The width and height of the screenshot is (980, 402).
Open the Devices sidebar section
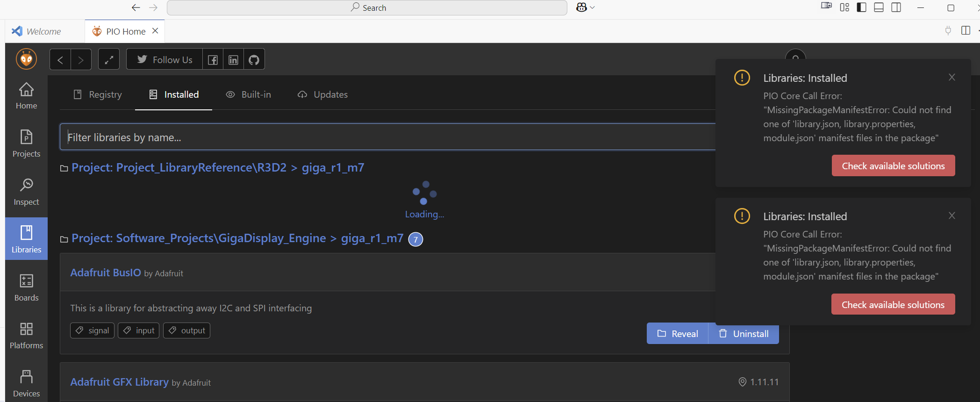[x=26, y=384]
